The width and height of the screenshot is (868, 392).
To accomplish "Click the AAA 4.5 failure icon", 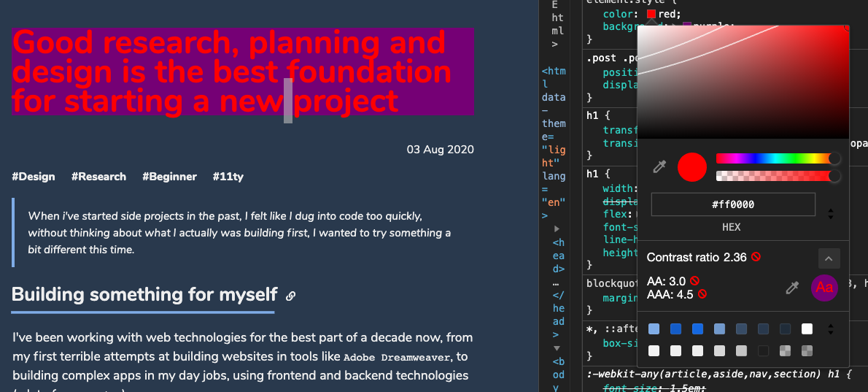I will [x=702, y=294].
